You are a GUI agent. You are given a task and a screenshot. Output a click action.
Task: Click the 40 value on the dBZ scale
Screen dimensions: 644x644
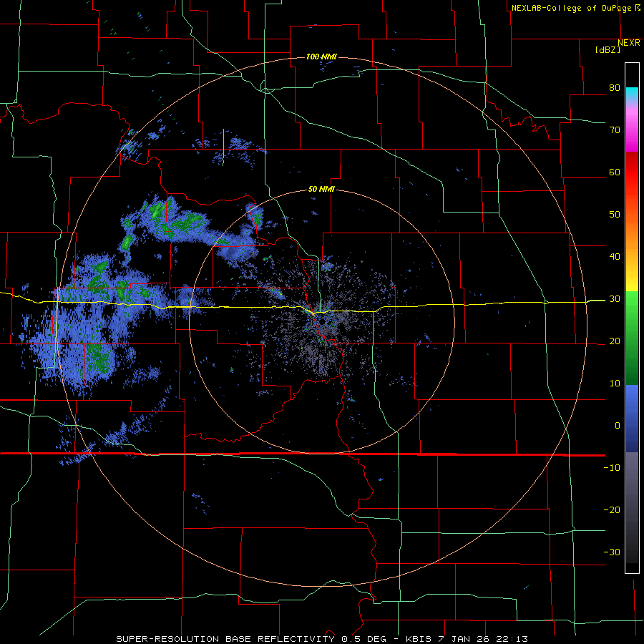615,257
